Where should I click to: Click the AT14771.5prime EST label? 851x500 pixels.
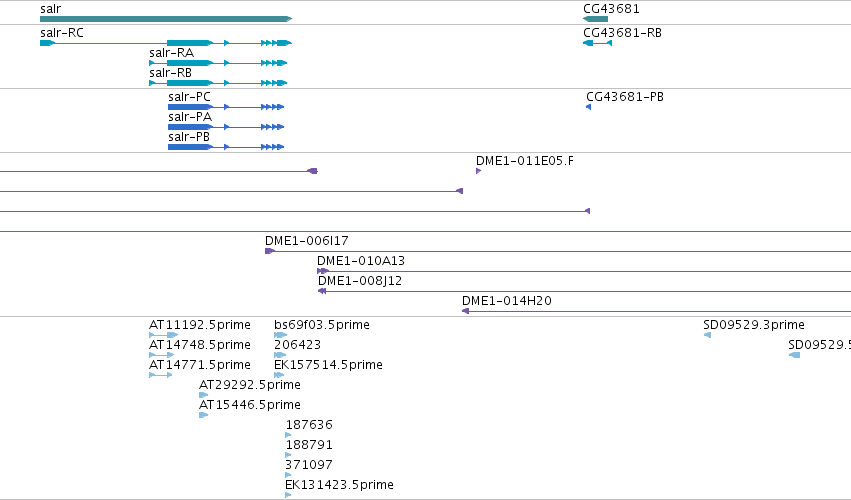(x=200, y=365)
